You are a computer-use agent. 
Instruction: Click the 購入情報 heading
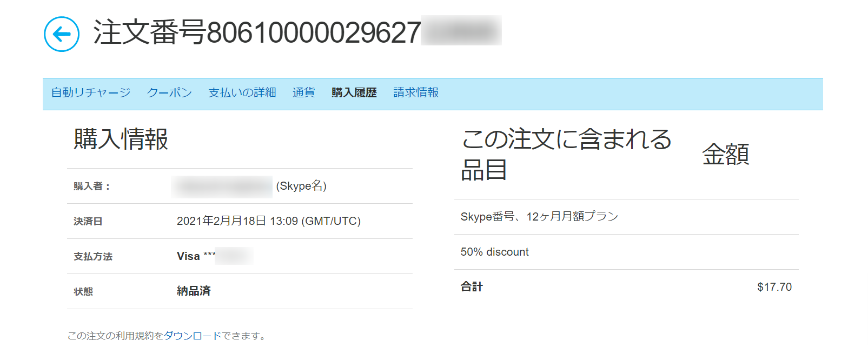[x=121, y=139]
